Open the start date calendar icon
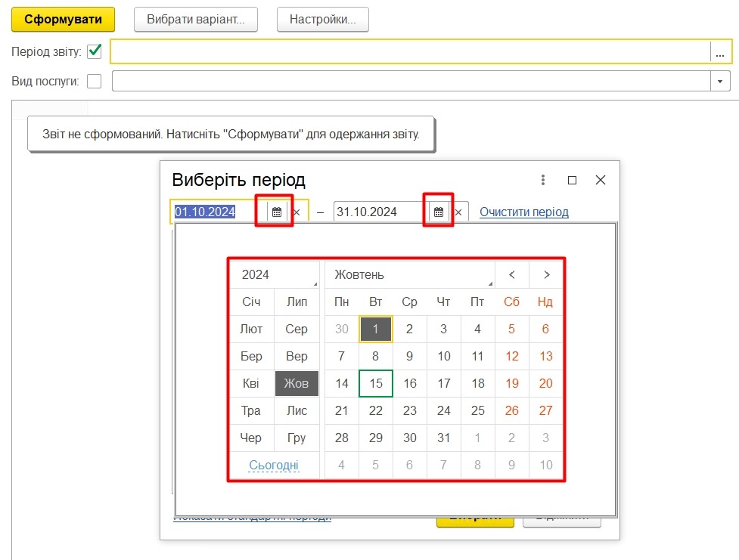The height and width of the screenshot is (560, 739). click(x=277, y=212)
